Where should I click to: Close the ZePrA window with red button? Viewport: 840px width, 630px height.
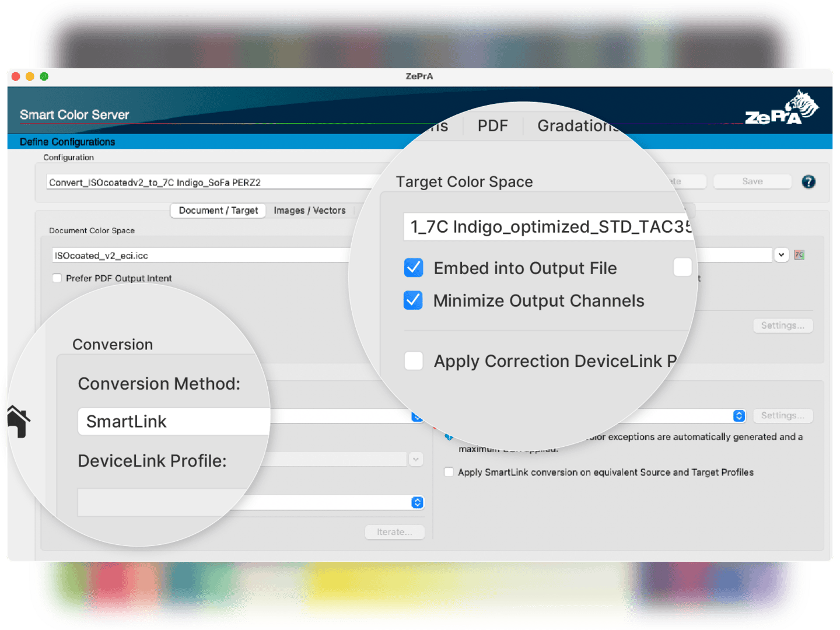[x=16, y=76]
